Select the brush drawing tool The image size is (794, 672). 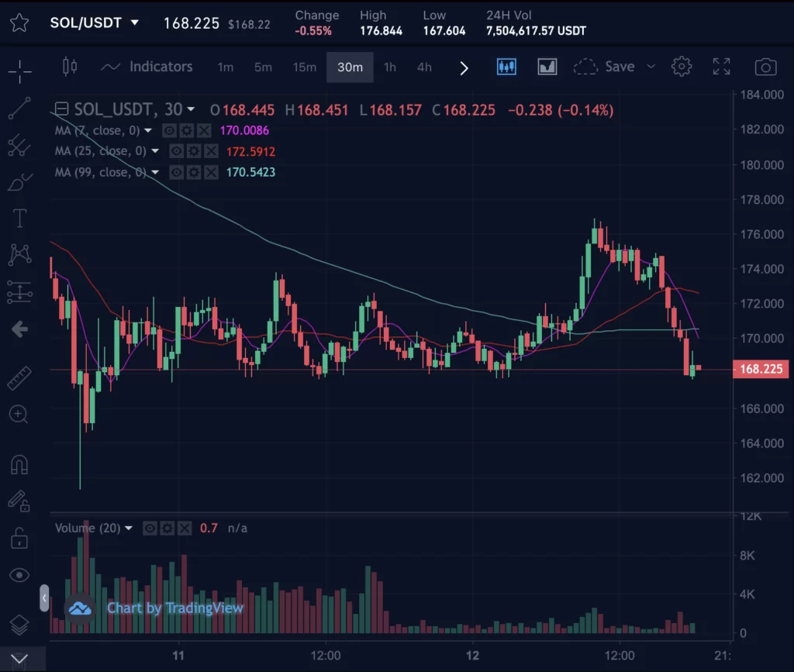click(x=20, y=183)
